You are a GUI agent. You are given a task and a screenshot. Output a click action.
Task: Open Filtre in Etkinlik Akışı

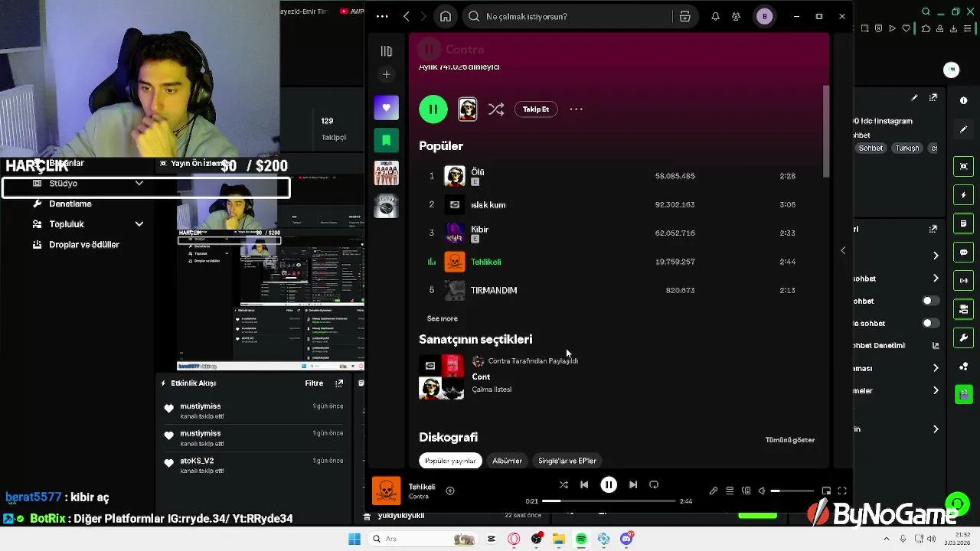[x=314, y=383]
